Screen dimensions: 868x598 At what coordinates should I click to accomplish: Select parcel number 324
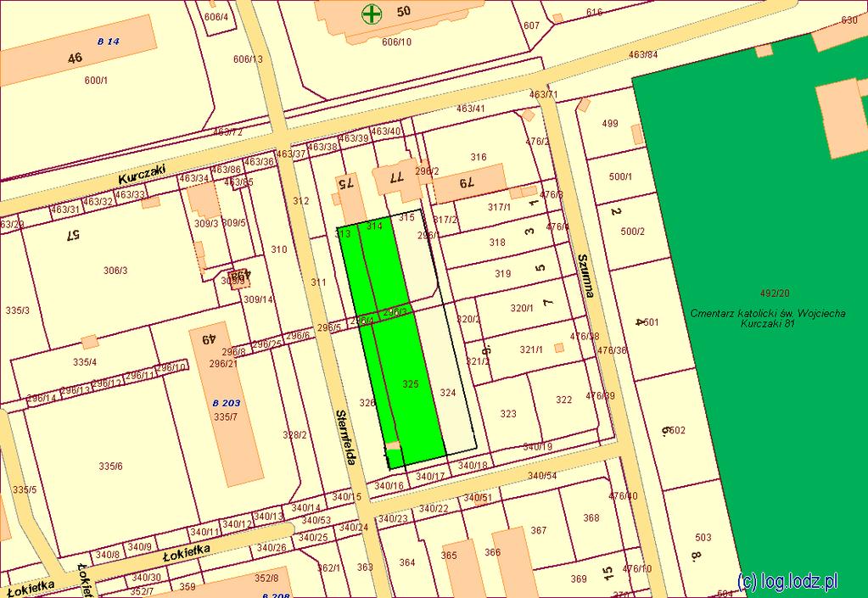[x=448, y=393]
